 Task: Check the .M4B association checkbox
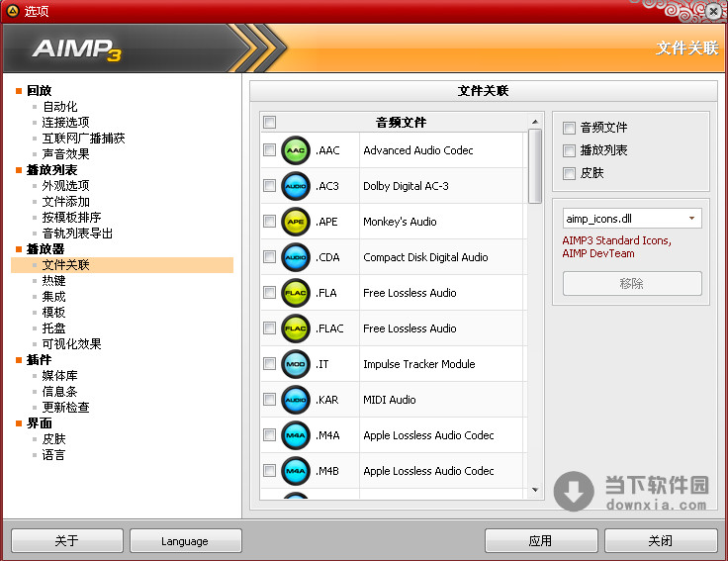269,470
